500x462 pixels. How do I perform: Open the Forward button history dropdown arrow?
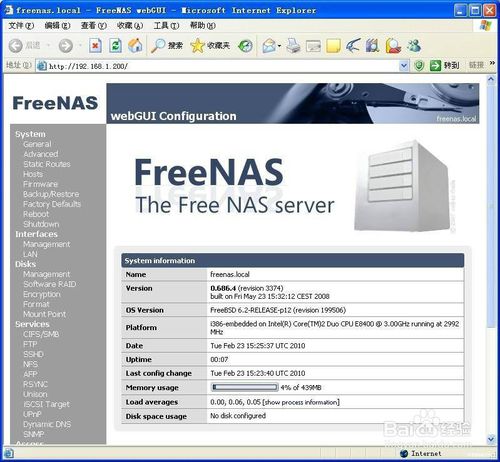pyautogui.click(x=80, y=45)
